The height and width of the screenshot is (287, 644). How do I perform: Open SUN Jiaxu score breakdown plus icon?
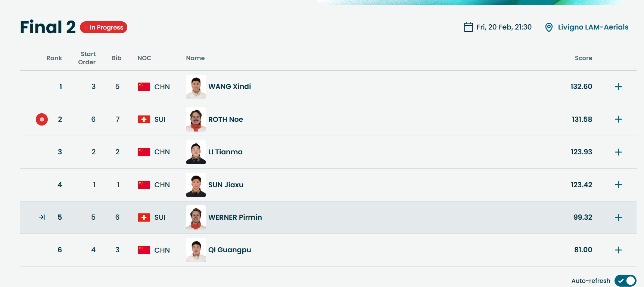618,185
